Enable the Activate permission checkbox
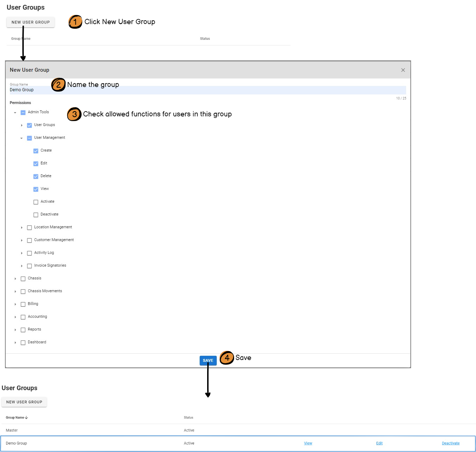This screenshot has height=452, width=476. click(36, 202)
